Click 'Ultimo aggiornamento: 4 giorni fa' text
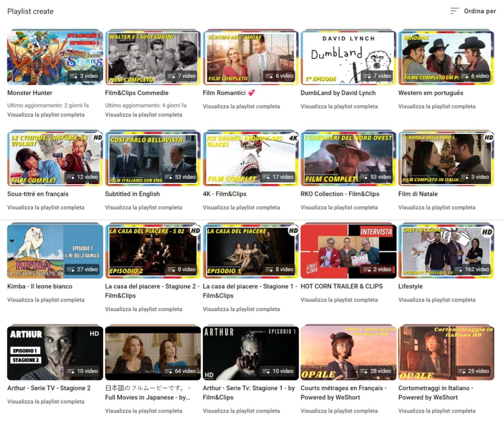Image resolution: width=504 pixels, height=423 pixels. pyautogui.click(x=146, y=105)
